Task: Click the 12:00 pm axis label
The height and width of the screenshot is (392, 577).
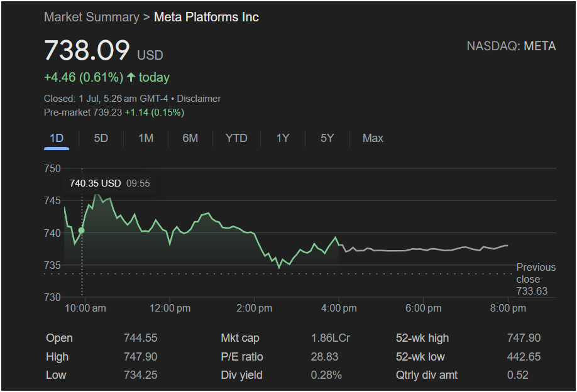Action: click(170, 308)
